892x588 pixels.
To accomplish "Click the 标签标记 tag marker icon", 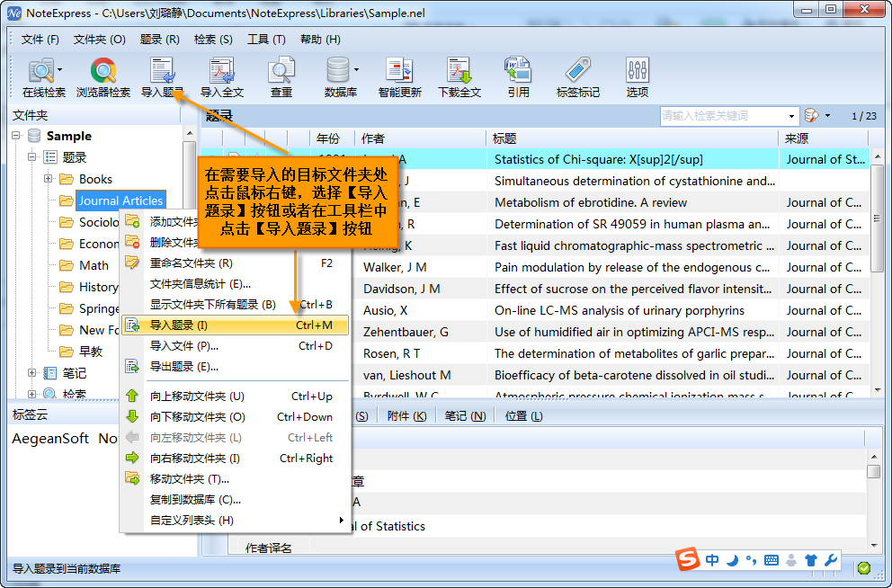I will tap(578, 70).
